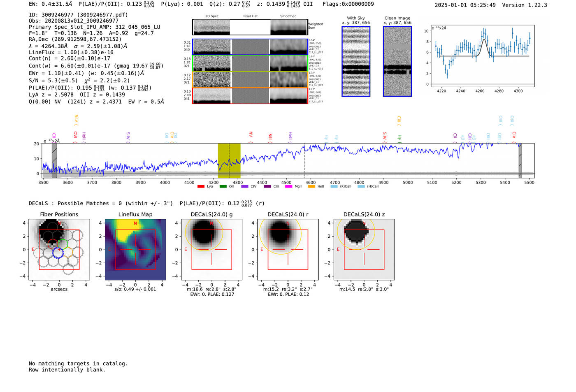This screenshot has height=392, width=576.
Task: Click the ID: 3009246977 line
Action: click(x=78, y=15)
